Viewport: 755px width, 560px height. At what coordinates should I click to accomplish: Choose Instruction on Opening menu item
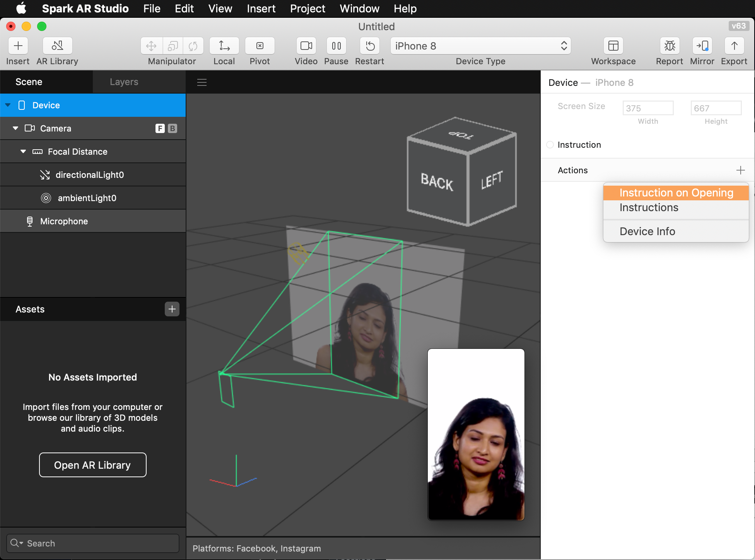tap(676, 193)
